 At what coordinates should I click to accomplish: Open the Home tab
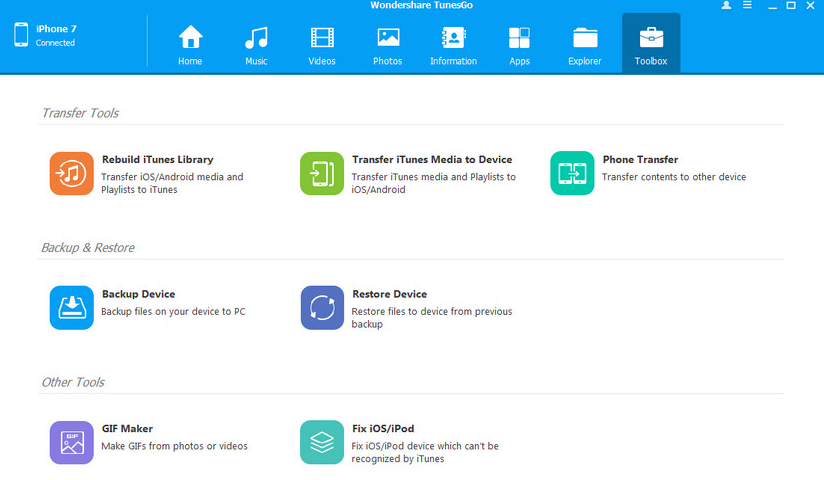[x=190, y=45]
